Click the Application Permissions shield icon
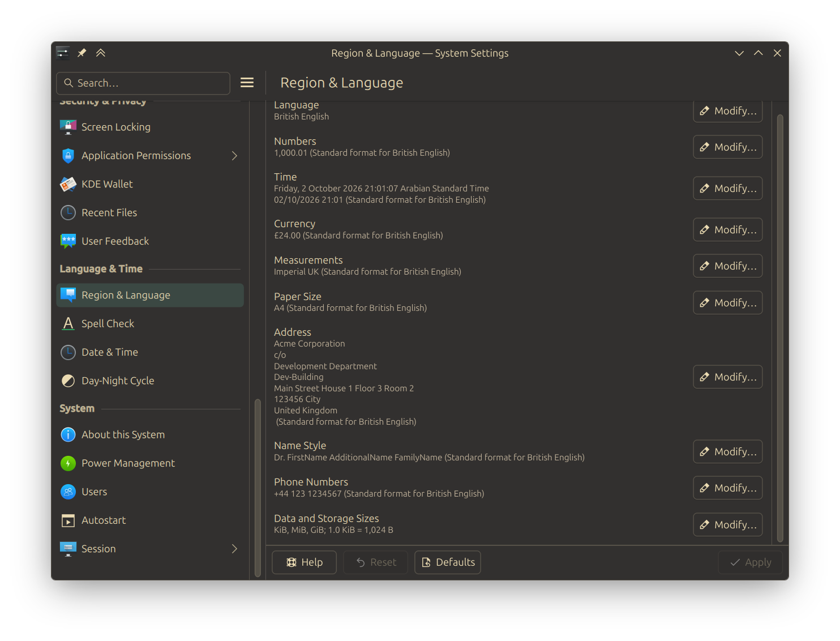The image size is (840, 641). click(68, 156)
